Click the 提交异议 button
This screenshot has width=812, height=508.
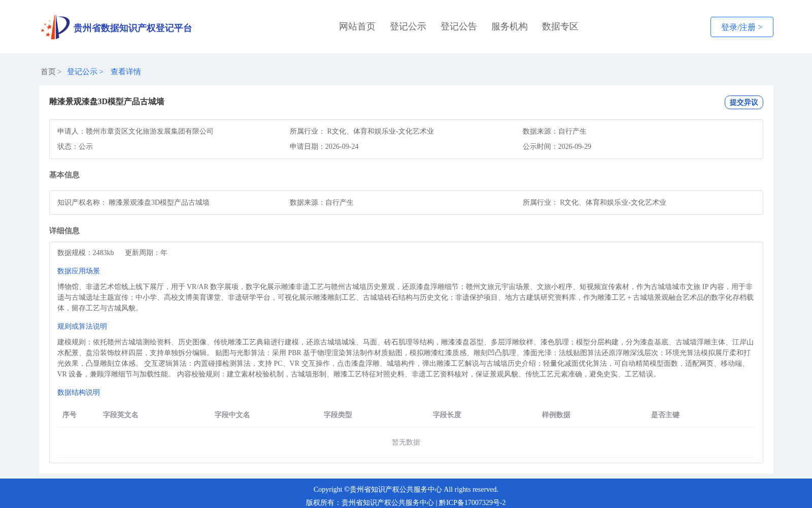coord(744,102)
